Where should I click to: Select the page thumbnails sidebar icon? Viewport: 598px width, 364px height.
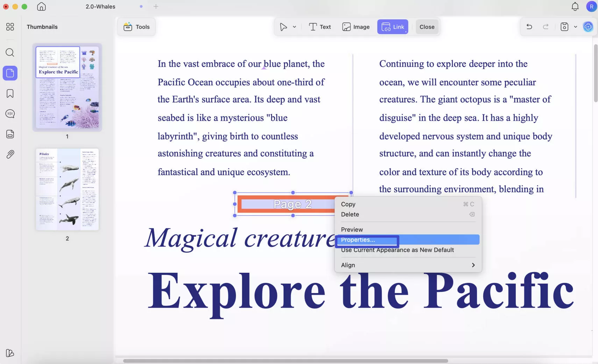coord(10,73)
